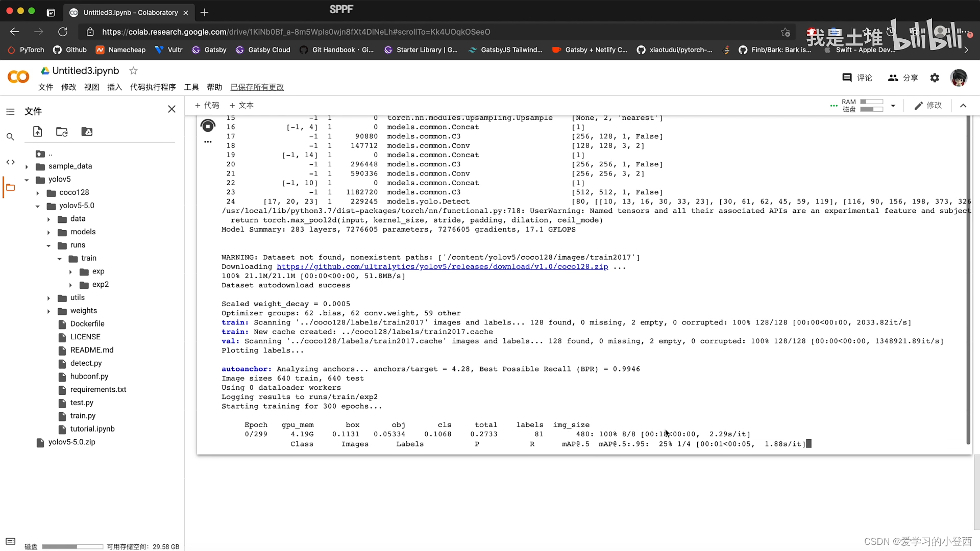Open the user account avatar
Viewport: 980px width, 551px height.
coord(959,78)
